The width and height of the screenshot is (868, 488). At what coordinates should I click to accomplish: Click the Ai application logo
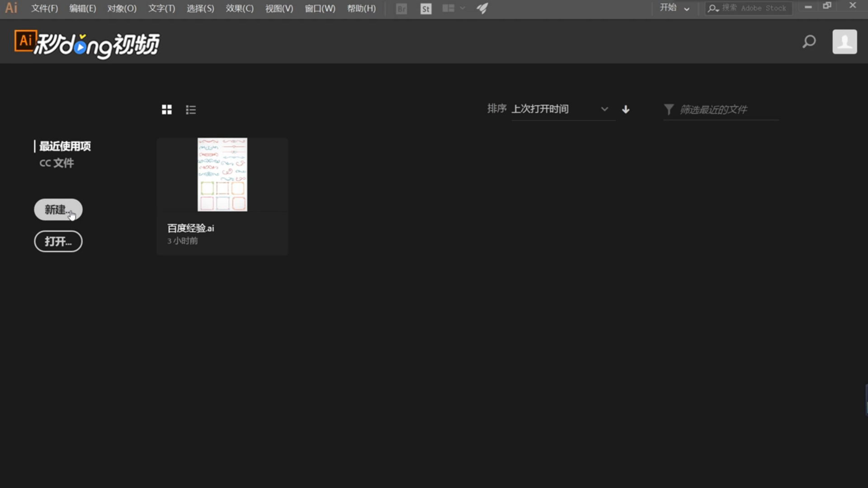click(x=11, y=8)
